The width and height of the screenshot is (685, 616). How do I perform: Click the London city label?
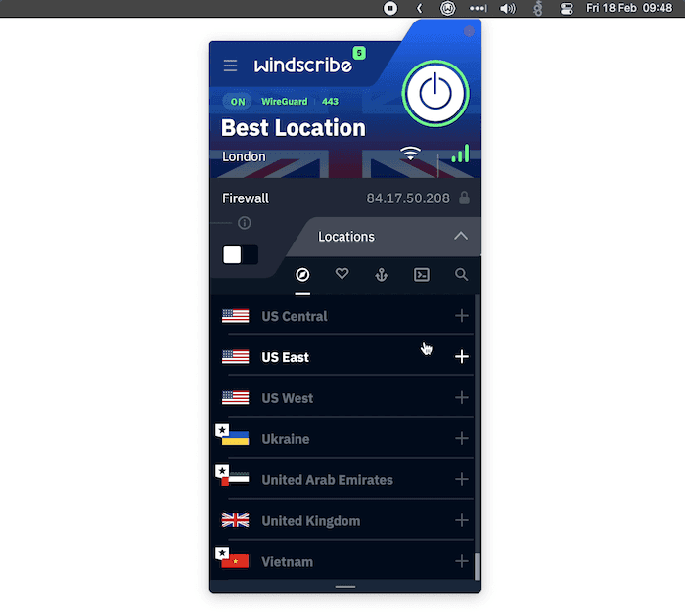click(244, 156)
